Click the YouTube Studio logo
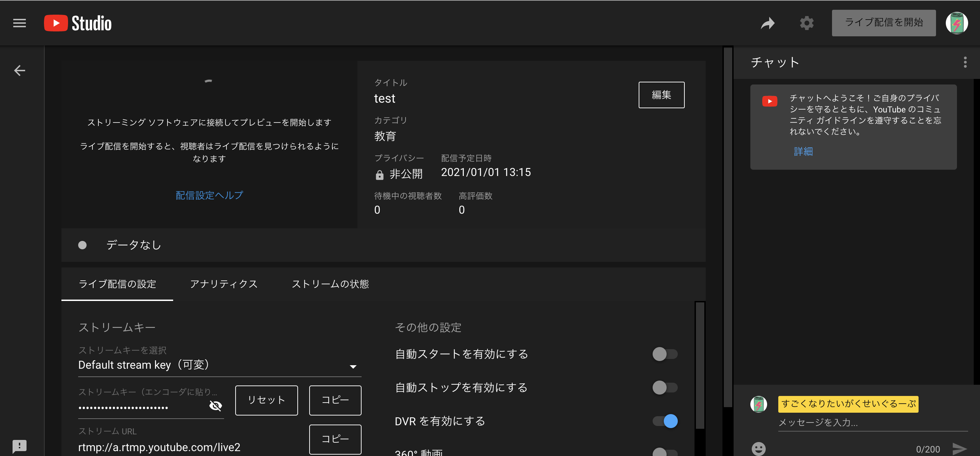The height and width of the screenshot is (456, 980). click(x=78, y=23)
